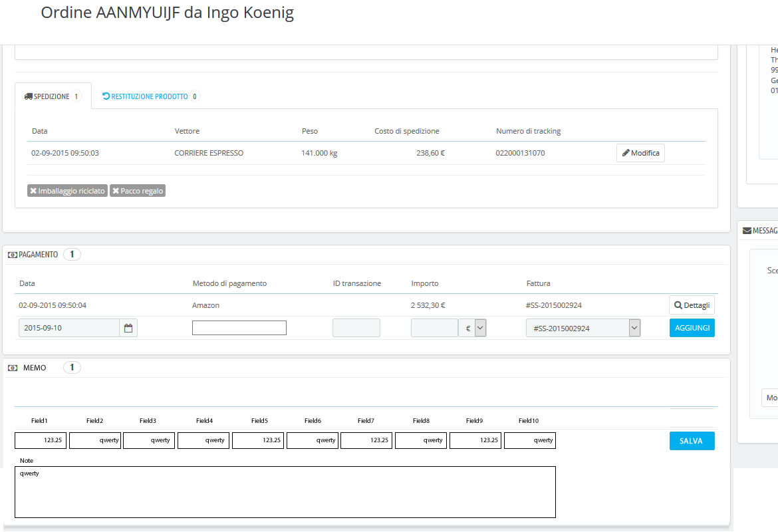Click the Field7 input box
This screenshot has width=778, height=532.
(366, 440)
